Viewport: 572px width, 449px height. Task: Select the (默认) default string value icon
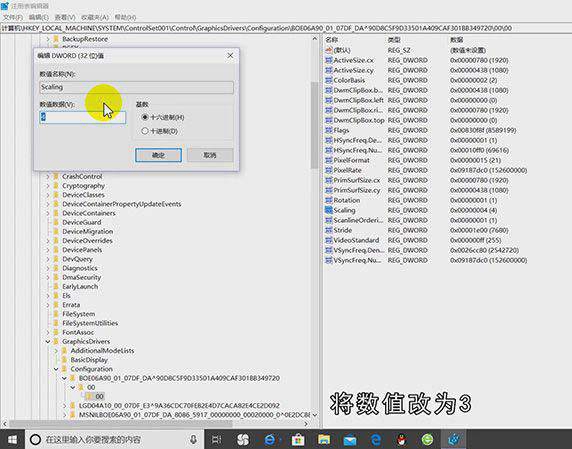pyautogui.click(x=328, y=50)
